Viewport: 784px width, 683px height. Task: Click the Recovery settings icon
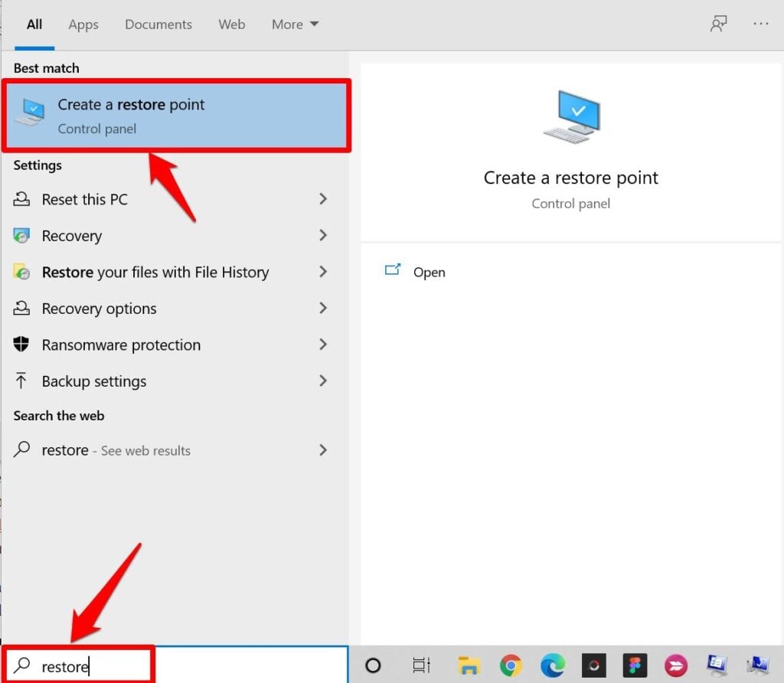point(21,236)
